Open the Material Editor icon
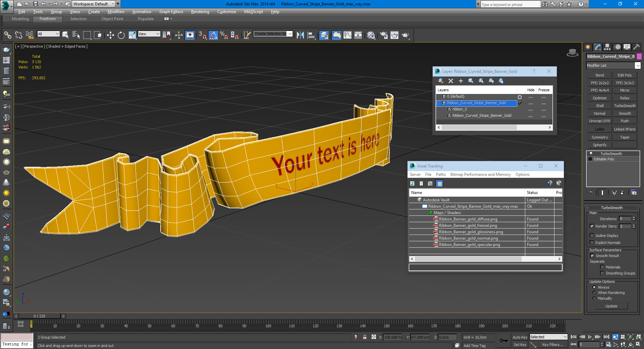Viewport: 644px width, 349px height. [371, 35]
